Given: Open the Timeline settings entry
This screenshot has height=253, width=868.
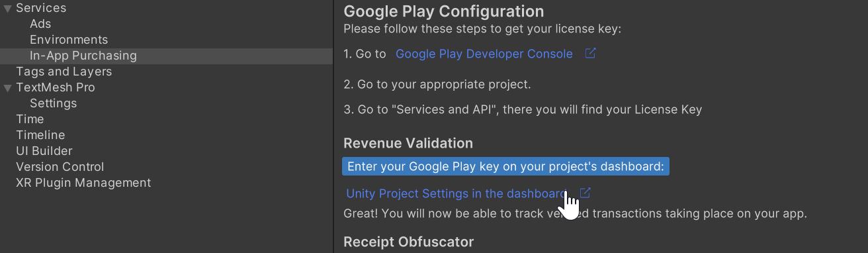Looking at the screenshot, I should point(40,135).
